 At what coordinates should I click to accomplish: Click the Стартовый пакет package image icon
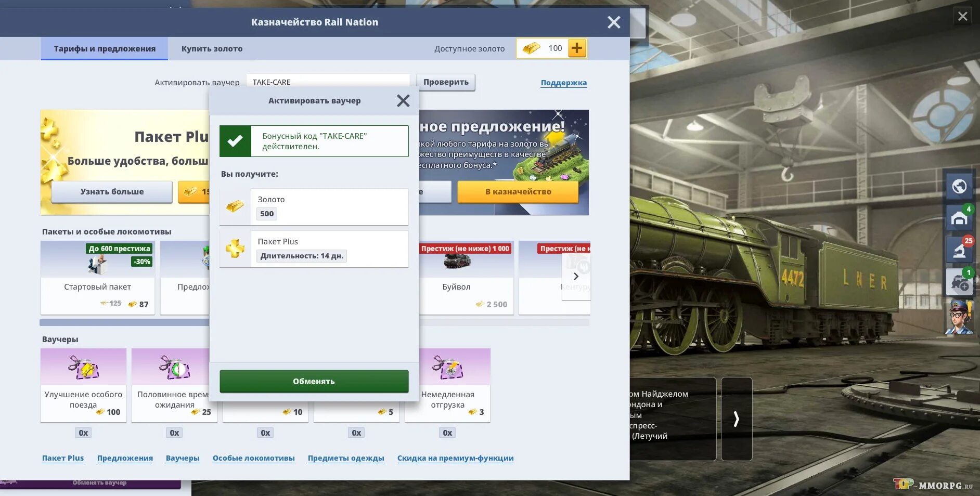97,264
